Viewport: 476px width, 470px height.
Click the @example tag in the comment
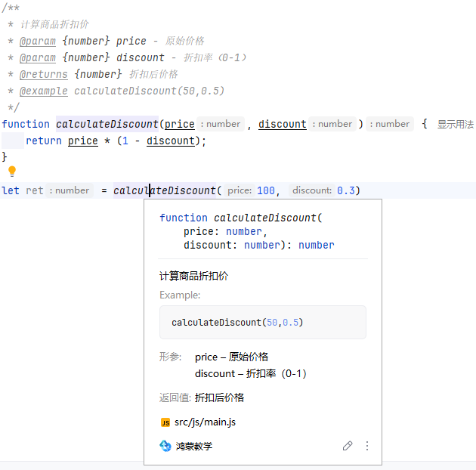pos(44,91)
